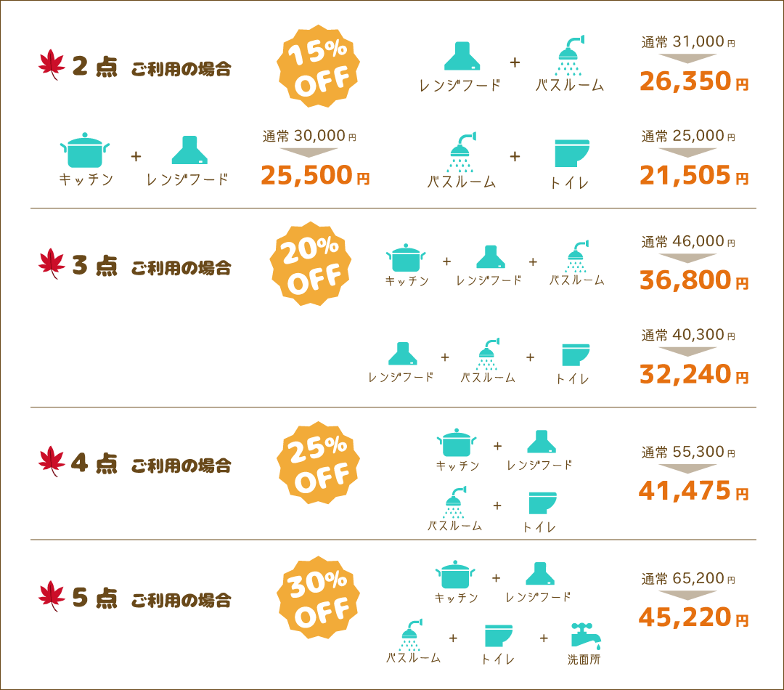
Task: Click the range hood icon beside 15% OFF
Action: 462,55
